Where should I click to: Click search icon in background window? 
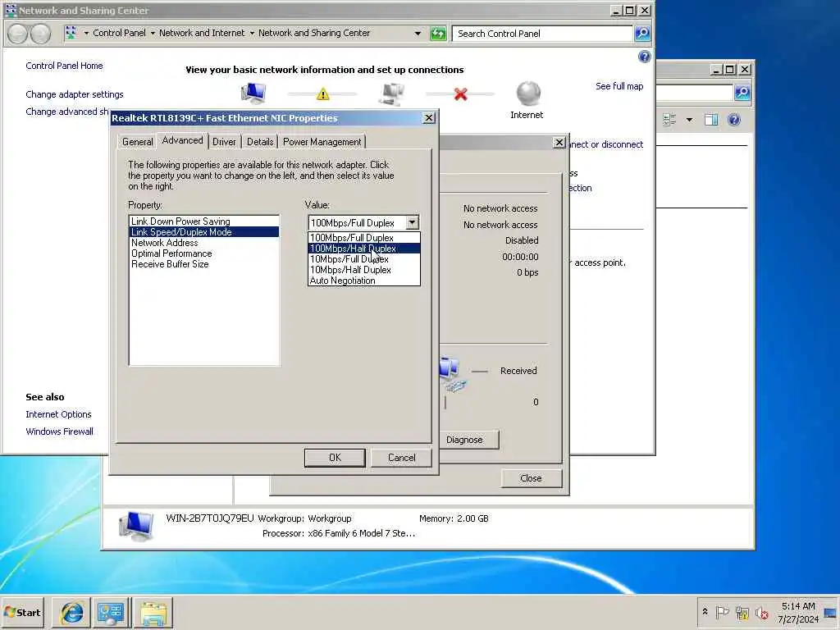click(742, 93)
